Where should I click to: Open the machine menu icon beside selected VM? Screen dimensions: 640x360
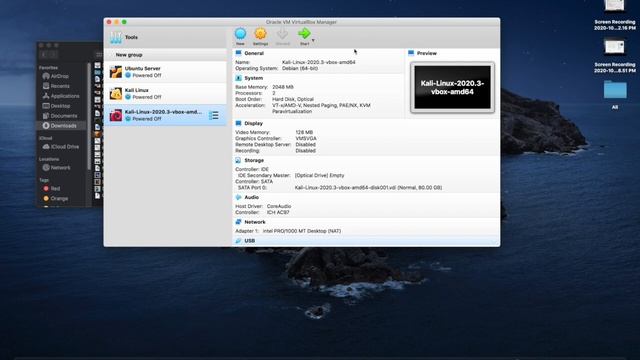(x=213, y=116)
